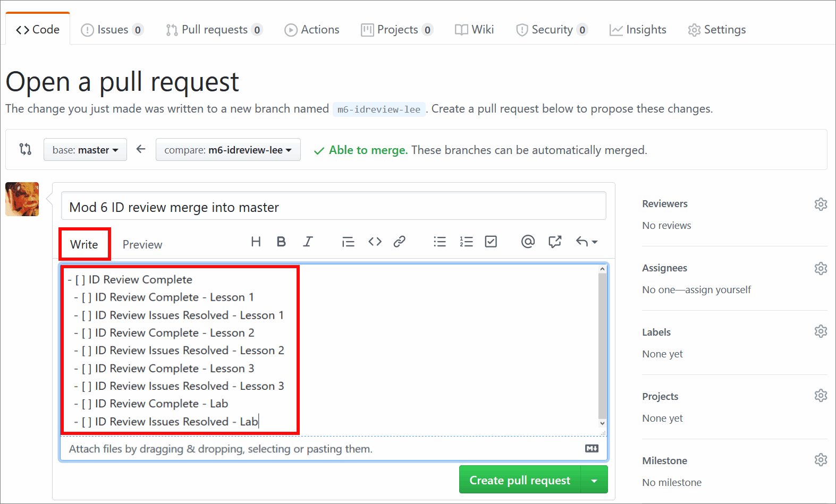
Task: Open the saved replies arrow
Action: pyautogui.click(x=587, y=242)
